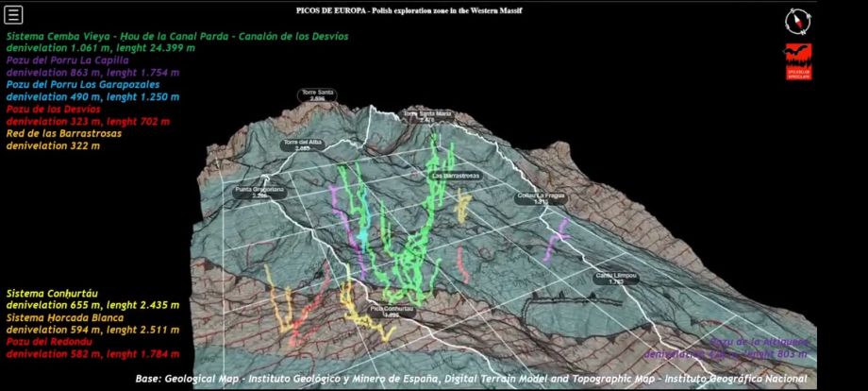
Task: Select Sistema Cemba Vieya legend entry
Action: (177, 36)
